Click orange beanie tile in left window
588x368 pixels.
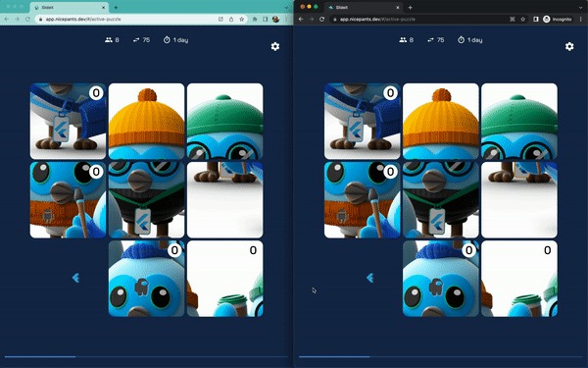147,122
